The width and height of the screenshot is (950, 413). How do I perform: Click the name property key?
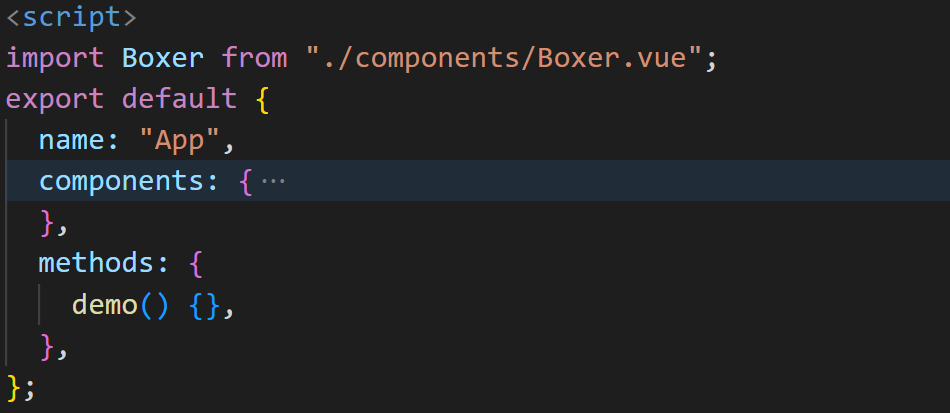coord(72,140)
